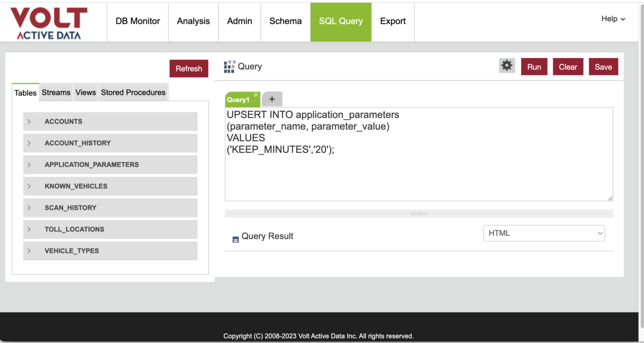Viewport: 644px width, 343px height.
Task: Open the HTML result format dropdown
Action: pyautogui.click(x=543, y=233)
